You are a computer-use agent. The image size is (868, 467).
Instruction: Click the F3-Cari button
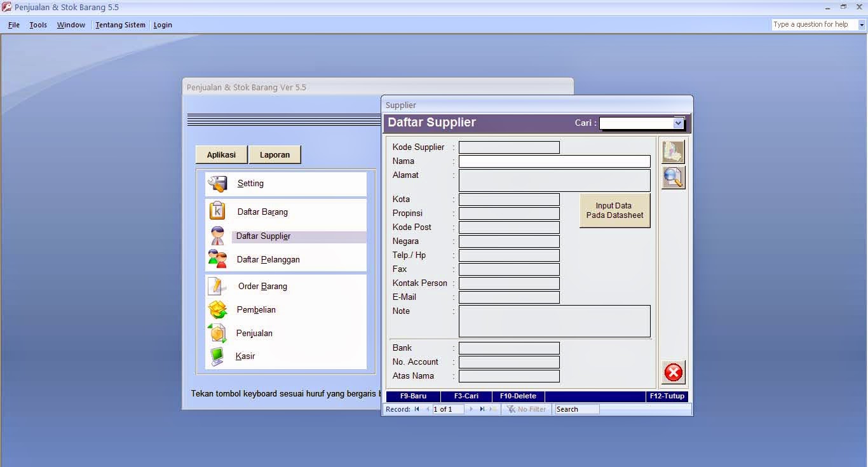click(466, 396)
